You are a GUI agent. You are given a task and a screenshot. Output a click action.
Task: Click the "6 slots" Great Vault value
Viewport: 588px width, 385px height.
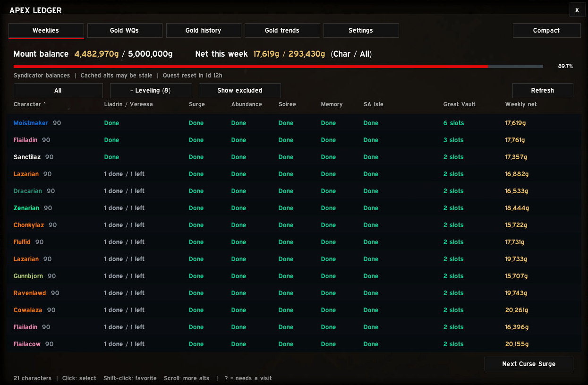(x=454, y=123)
